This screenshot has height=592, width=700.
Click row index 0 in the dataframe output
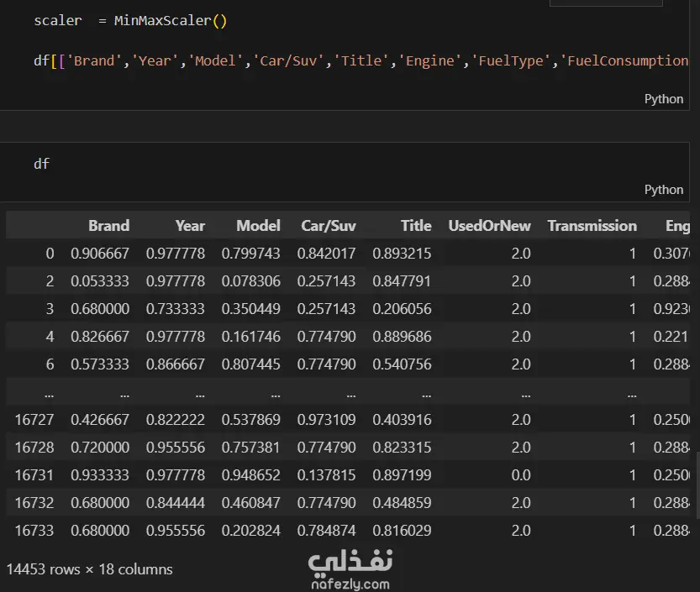(49, 254)
